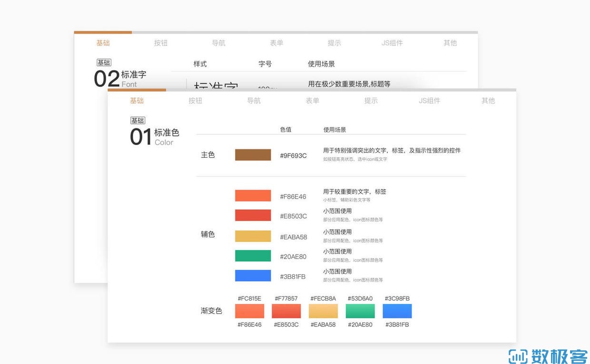Open JS组件 tab in front window
This screenshot has width=590, height=364.
point(429,101)
